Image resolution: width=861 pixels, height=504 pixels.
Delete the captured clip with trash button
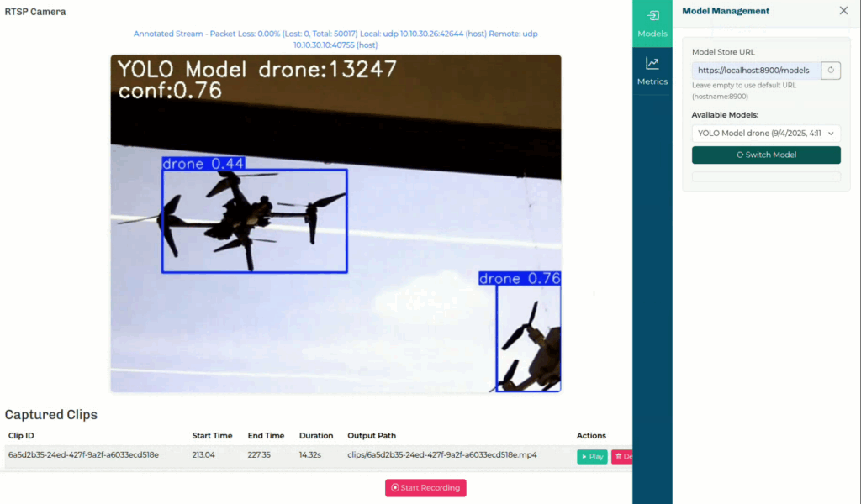click(x=622, y=457)
